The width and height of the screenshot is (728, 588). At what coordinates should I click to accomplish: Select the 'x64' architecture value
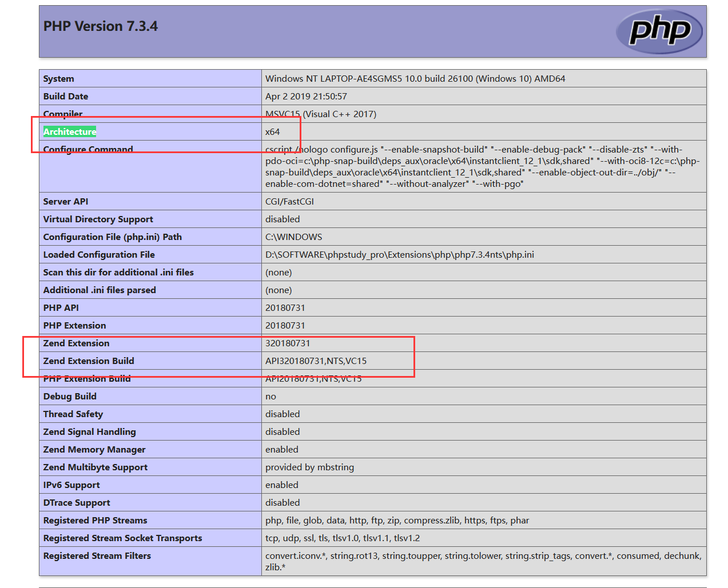[272, 132]
